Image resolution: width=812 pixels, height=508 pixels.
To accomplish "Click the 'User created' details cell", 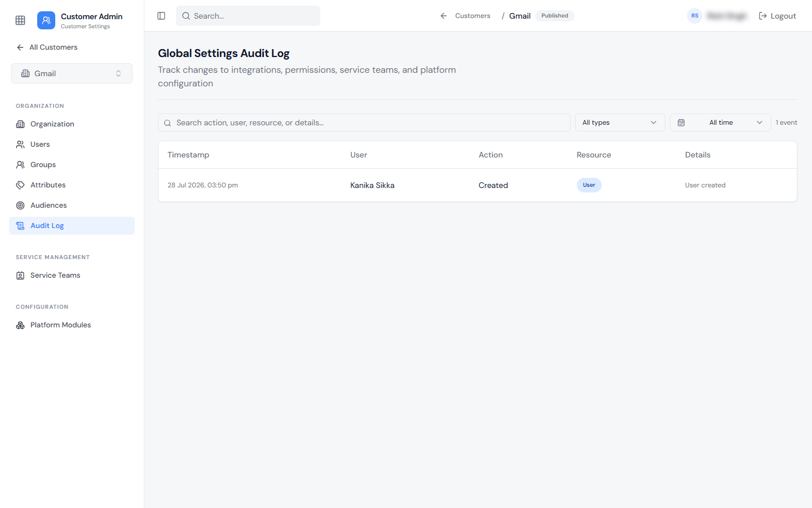I will [705, 185].
